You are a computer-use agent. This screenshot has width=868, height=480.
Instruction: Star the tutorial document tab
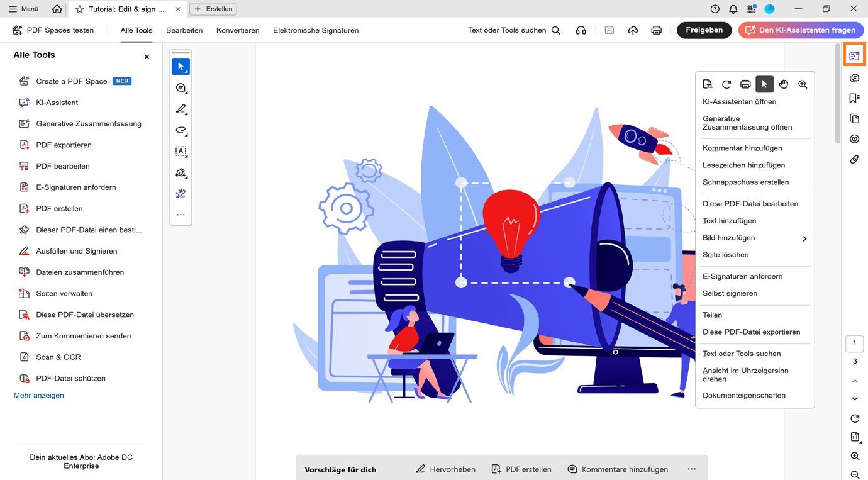(x=80, y=9)
